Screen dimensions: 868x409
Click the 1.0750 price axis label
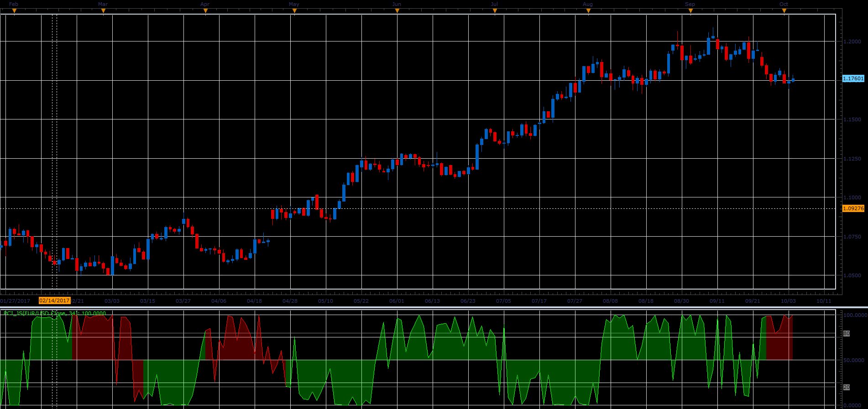coord(852,237)
